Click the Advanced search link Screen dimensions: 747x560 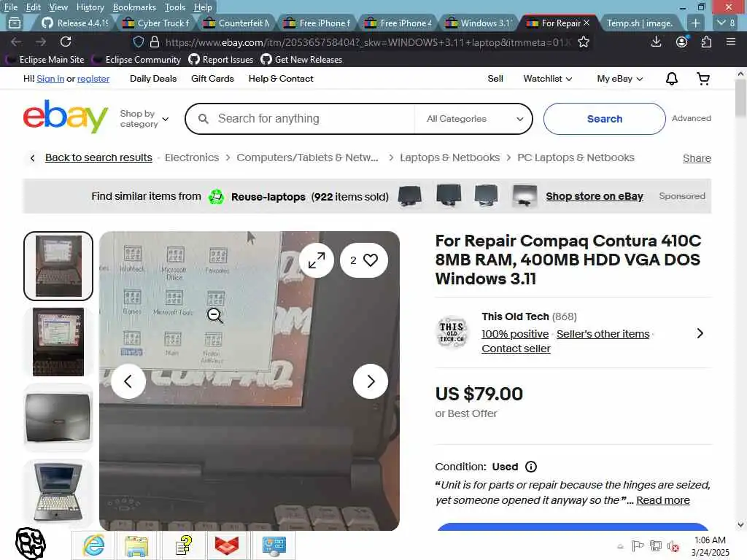coord(692,118)
